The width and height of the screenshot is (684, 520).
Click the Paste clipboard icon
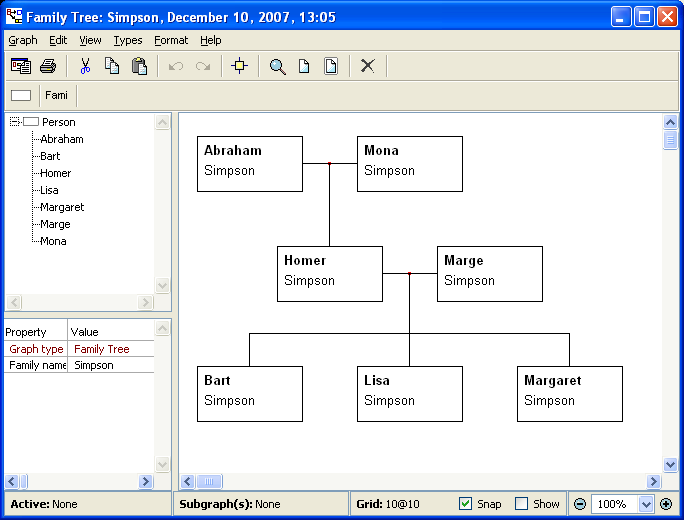[x=139, y=66]
